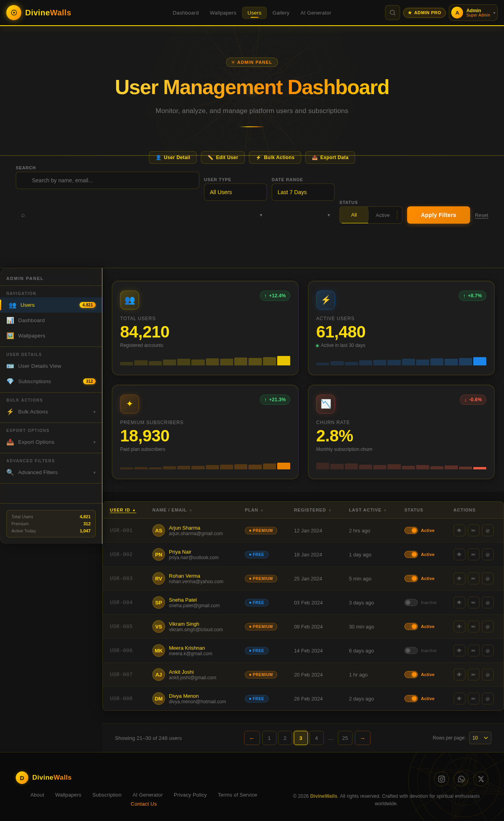Select User Details View in sidebar
The width and height of the screenshot is (504, 821).
coord(51,366)
